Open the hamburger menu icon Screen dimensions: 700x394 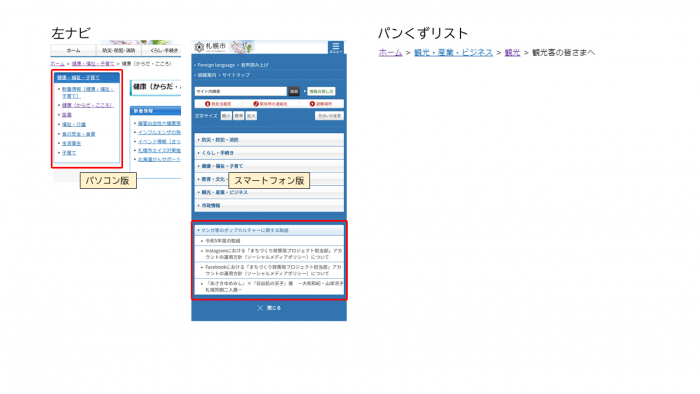(x=336, y=47)
